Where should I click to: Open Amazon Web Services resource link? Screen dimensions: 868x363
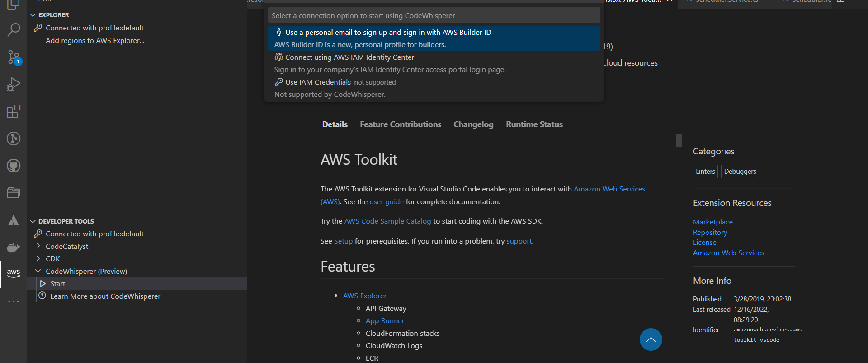729,253
